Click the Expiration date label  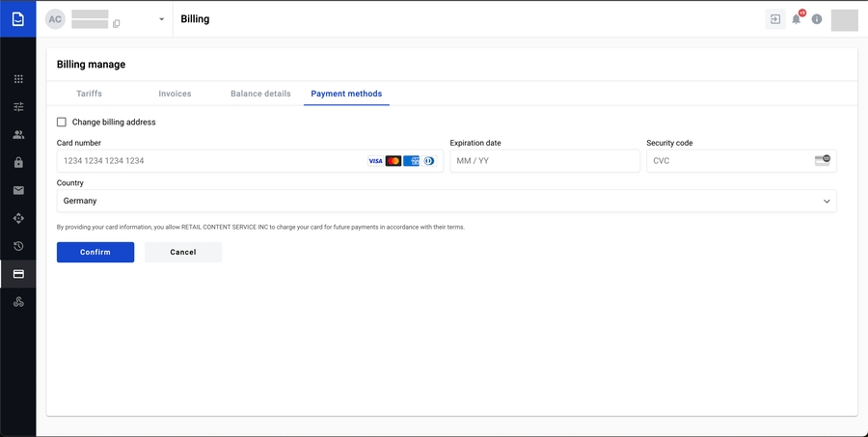[x=475, y=143]
